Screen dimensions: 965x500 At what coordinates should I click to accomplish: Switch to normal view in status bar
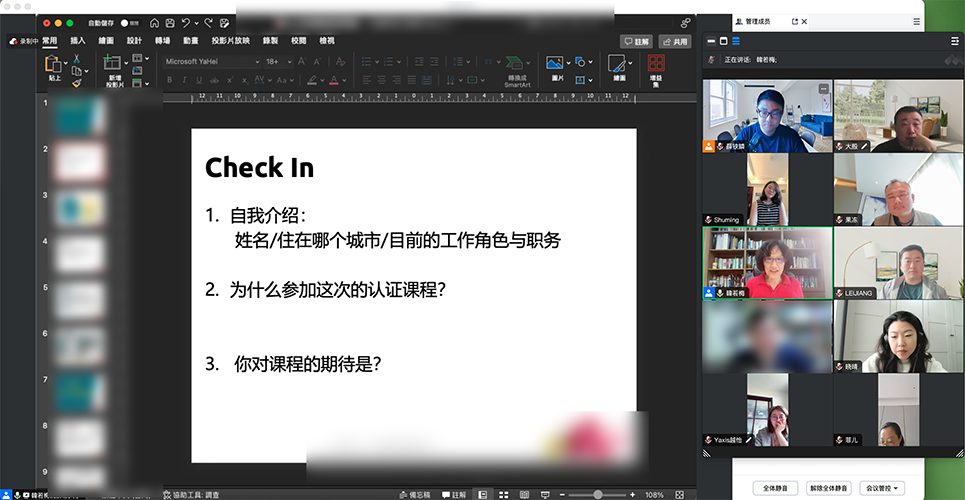tap(482, 494)
